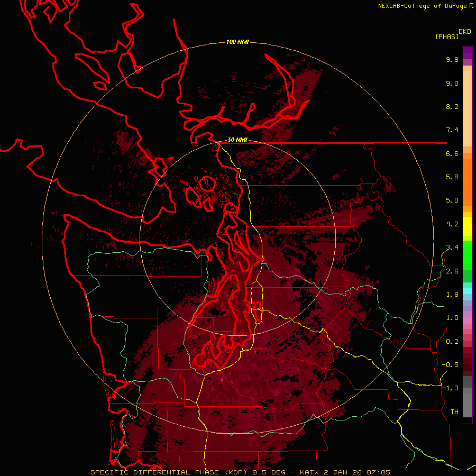Pick the cyan segment of the color scale
This screenshot has width=476, height=476.
tap(467, 290)
